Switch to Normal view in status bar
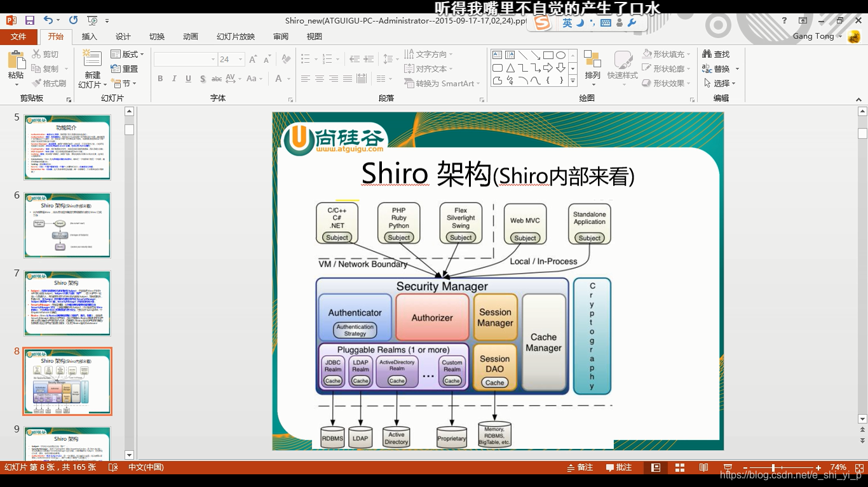Image resolution: width=868 pixels, height=487 pixels. coord(656,467)
